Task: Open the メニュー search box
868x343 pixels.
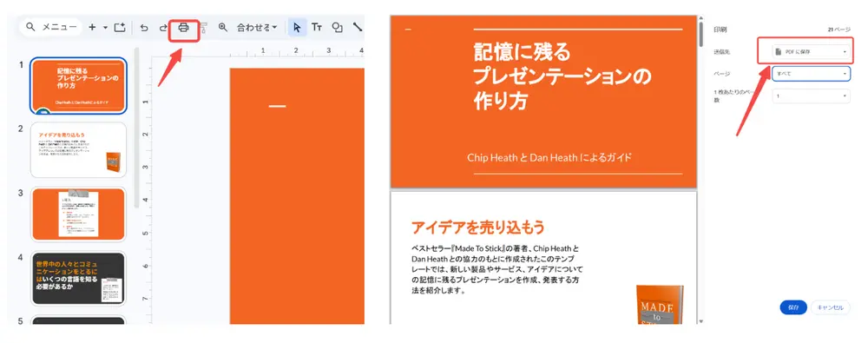Action: [x=50, y=27]
